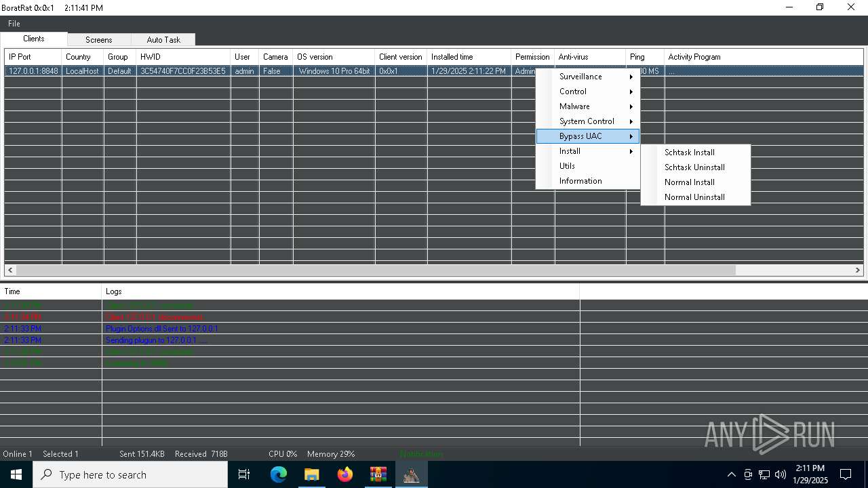
Task: Sort by Activity Program column header
Action: click(x=763, y=57)
